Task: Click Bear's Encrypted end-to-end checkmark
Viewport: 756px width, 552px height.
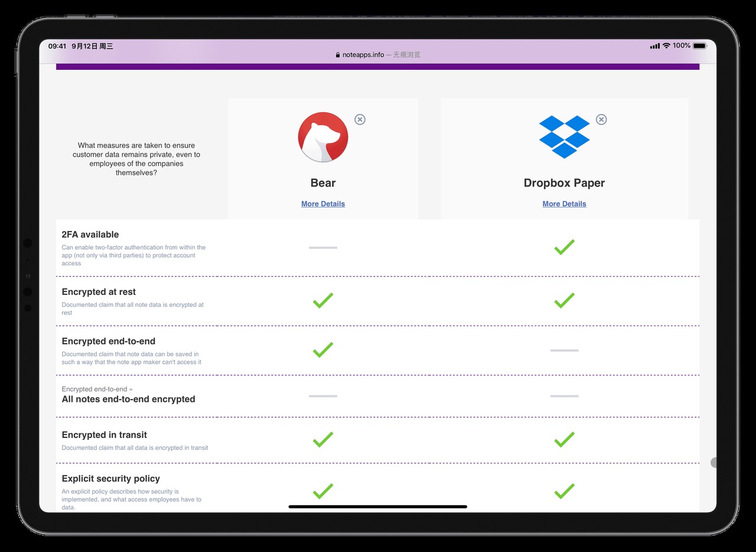Action: tap(323, 349)
